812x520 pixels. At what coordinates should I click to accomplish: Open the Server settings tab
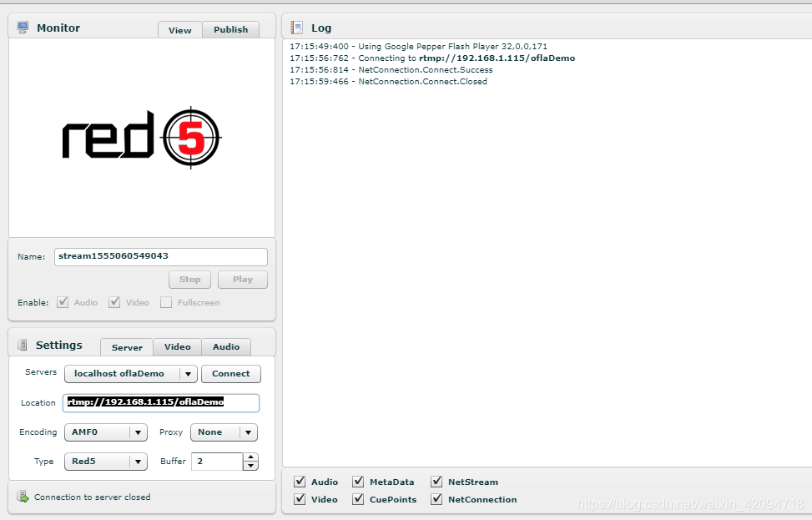(x=127, y=347)
